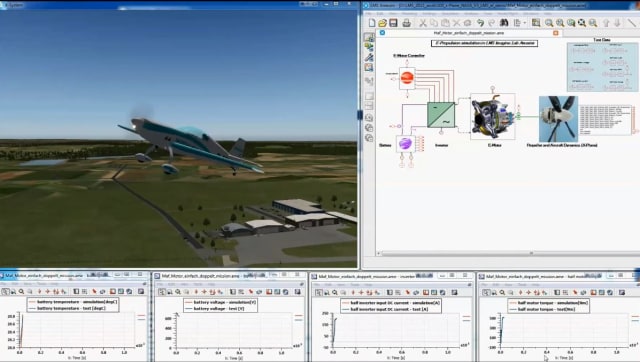Click last toolbar icon in motor torque plot
The width and height of the screenshot is (640, 362).
click(622, 292)
